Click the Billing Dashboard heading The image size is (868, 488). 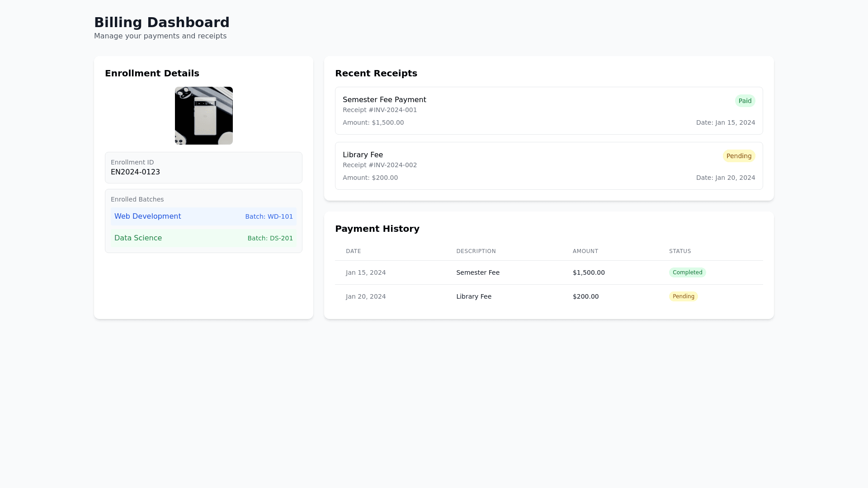[161, 22]
